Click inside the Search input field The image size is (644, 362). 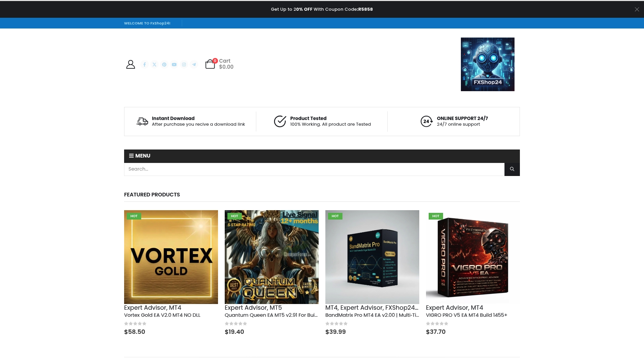tap(302, 169)
